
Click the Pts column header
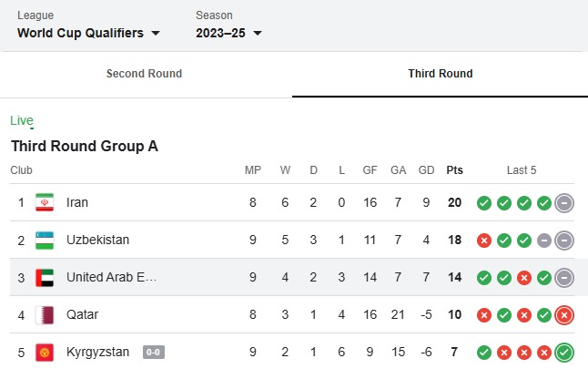454,170
